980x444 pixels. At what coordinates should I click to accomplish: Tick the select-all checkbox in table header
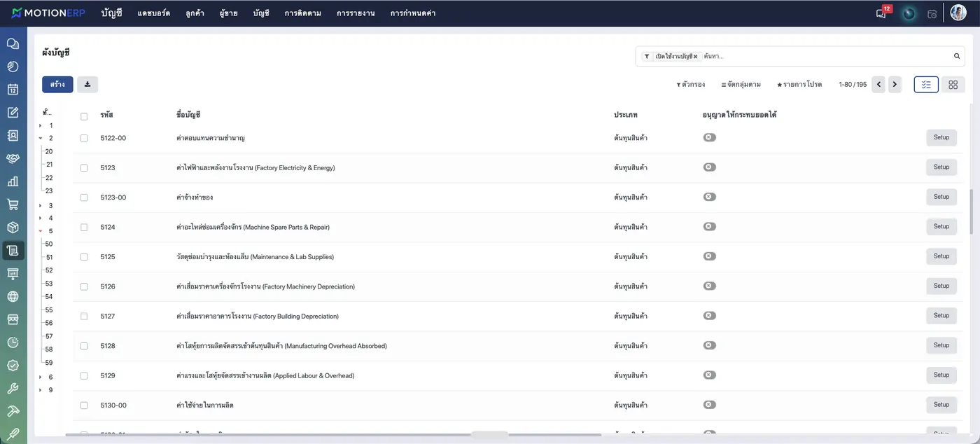pos(84,116)
